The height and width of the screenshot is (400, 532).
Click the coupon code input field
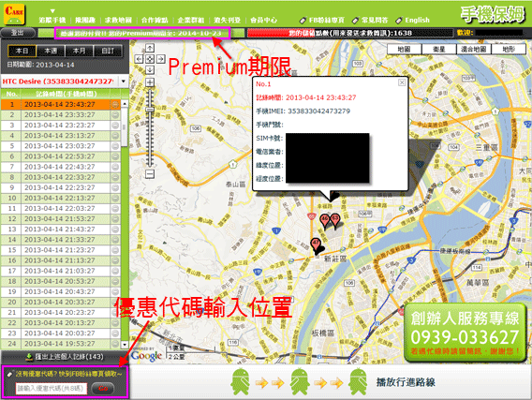pyautogui.click(x=52, y=389)
